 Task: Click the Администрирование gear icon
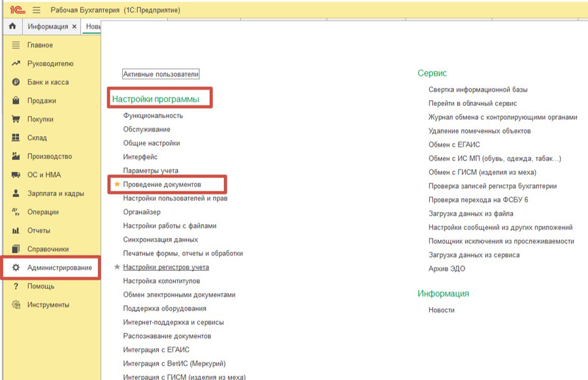point(16,268)
